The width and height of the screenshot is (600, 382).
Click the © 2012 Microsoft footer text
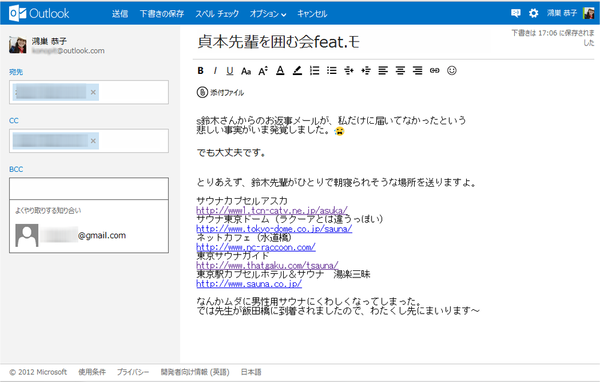(x=38, y=372)
